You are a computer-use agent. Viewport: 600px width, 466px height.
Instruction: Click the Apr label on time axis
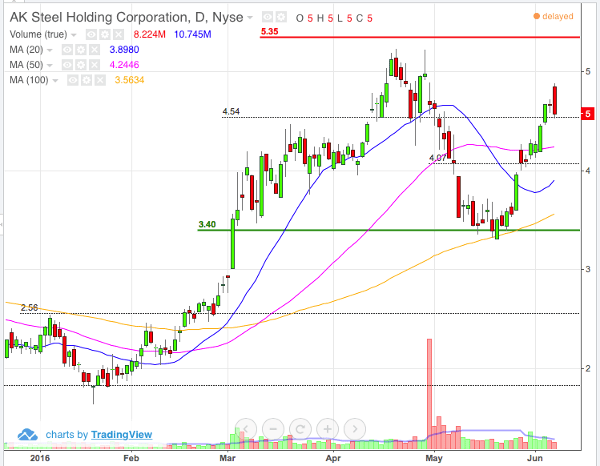click(333, 458)
